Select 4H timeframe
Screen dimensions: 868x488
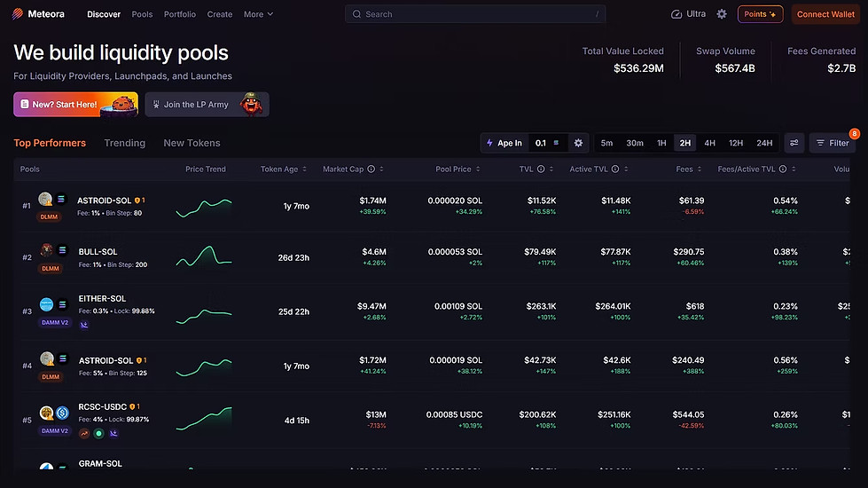[709, 143]
